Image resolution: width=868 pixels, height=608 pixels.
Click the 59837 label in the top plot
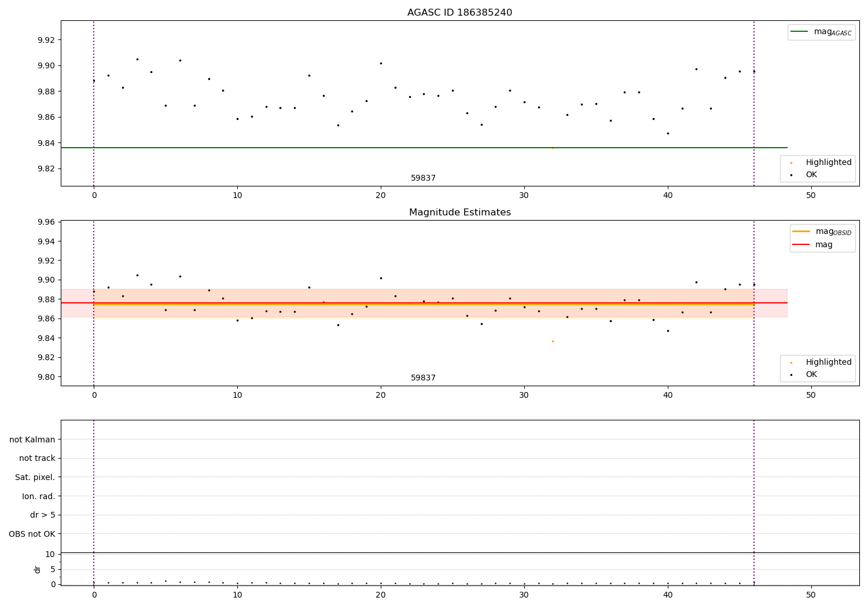[423, 178]
